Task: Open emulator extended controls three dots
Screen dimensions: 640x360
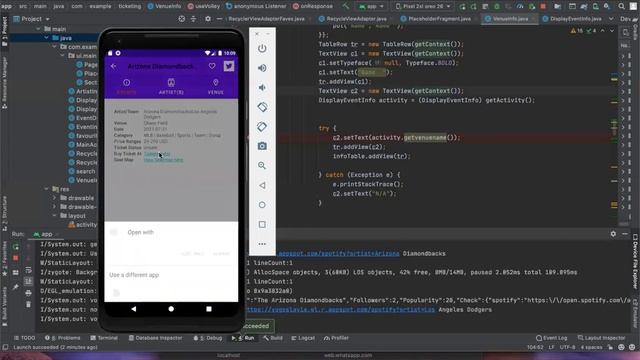Action: tap(262, 244)
